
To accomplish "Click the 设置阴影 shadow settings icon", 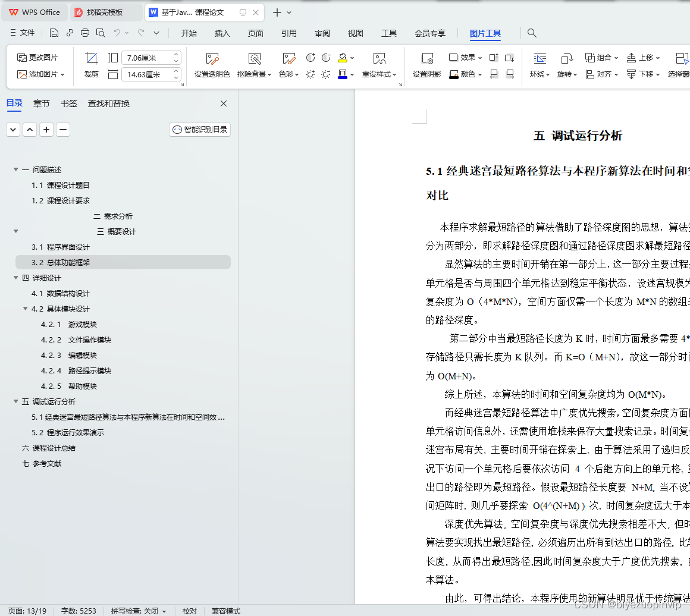I will click(426, 65).
